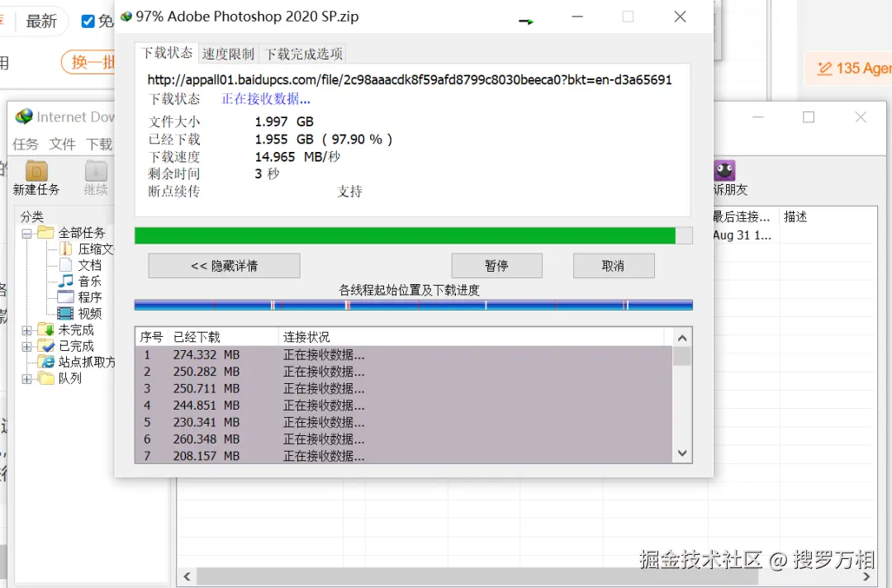Viewport: 892px width, 588px height.
Task: Select connection row 6 with 260.348 MB
Action: [x=404, y=439]
